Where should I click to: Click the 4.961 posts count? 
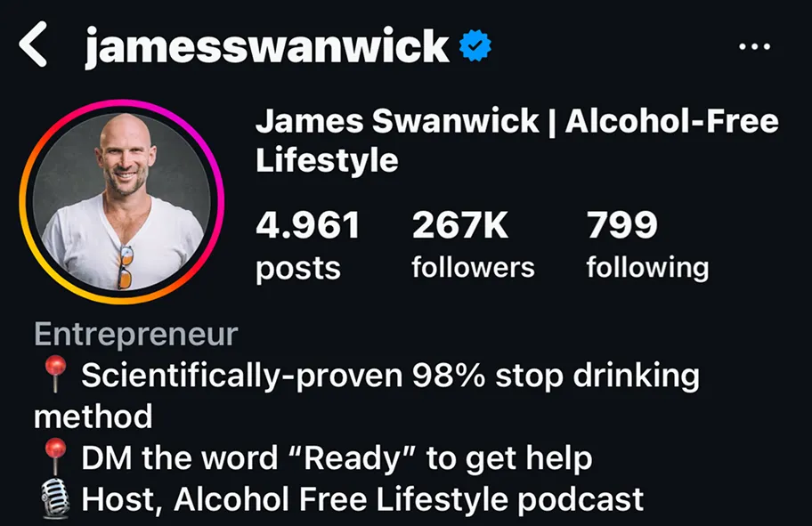307,224
